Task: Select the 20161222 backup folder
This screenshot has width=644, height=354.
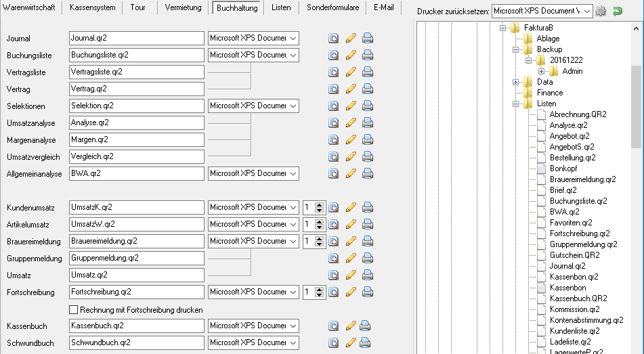Action: 566,60
